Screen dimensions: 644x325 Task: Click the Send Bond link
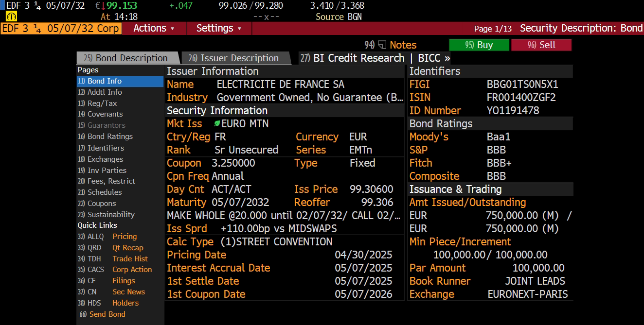click(x=103, y=314)
